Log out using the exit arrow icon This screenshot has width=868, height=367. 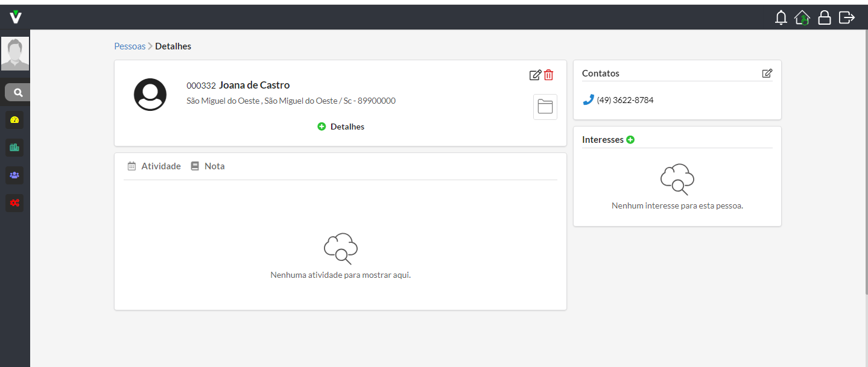(x=847, y=17)
